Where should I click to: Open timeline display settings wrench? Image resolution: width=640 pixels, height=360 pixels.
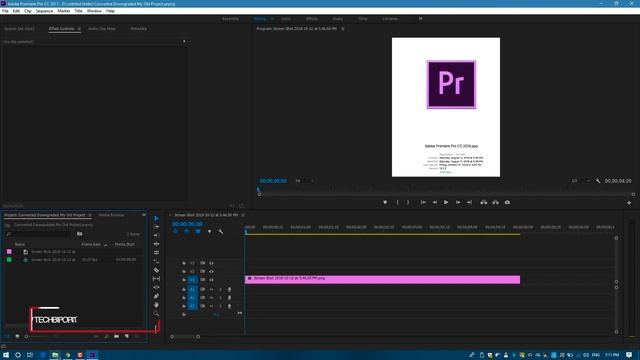tap(221, 231)
